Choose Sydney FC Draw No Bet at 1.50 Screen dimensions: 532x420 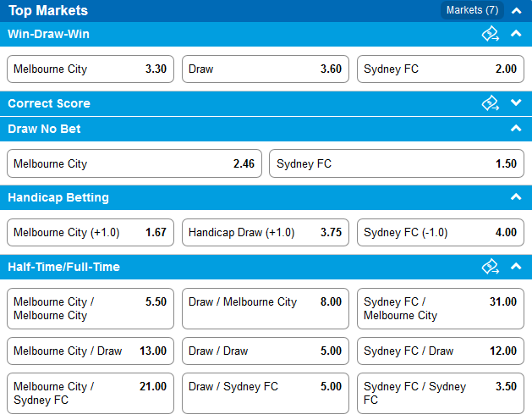tap(397, 163)
